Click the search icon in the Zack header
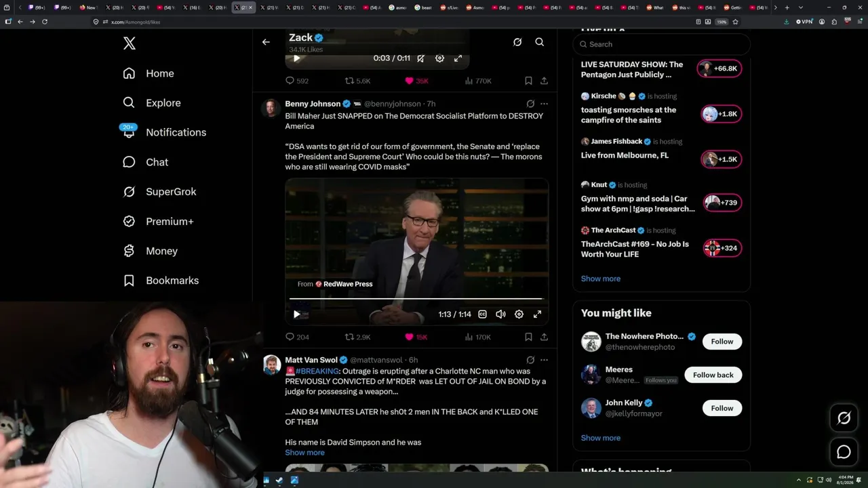Viewport: 868px width, 488px height. (x=540, y=42)
